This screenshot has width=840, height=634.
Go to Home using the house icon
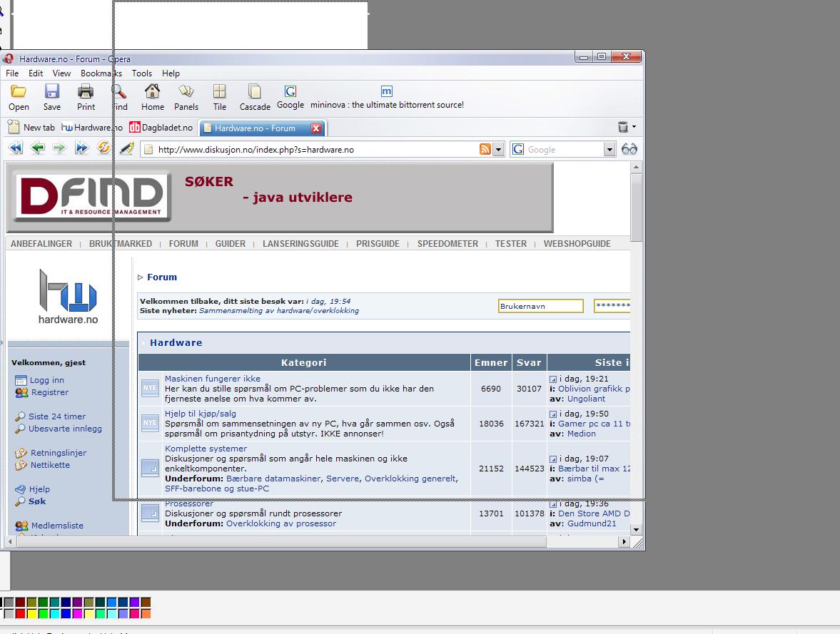click(153, 91)
